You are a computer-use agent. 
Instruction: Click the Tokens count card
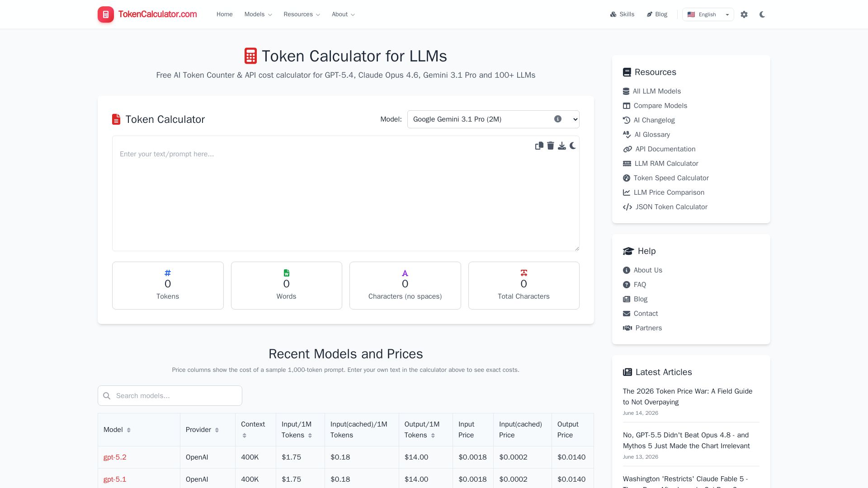click(x=168, y=286)
